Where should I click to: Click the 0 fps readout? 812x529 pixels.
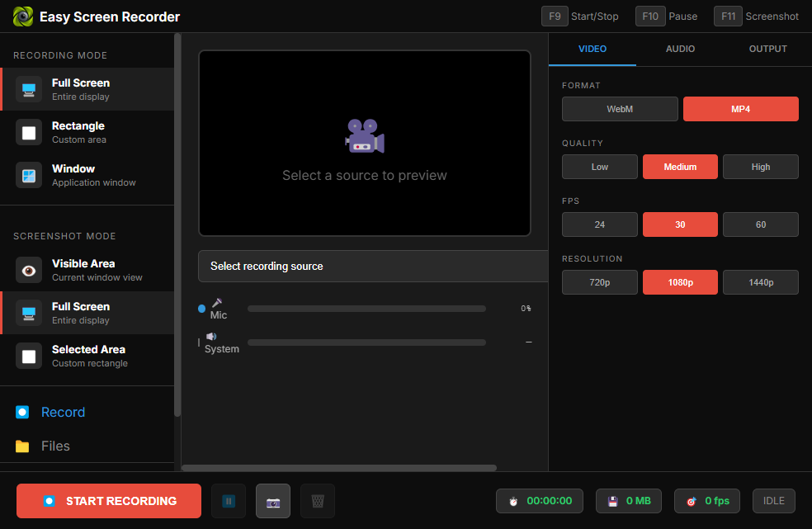click(717, 501)
